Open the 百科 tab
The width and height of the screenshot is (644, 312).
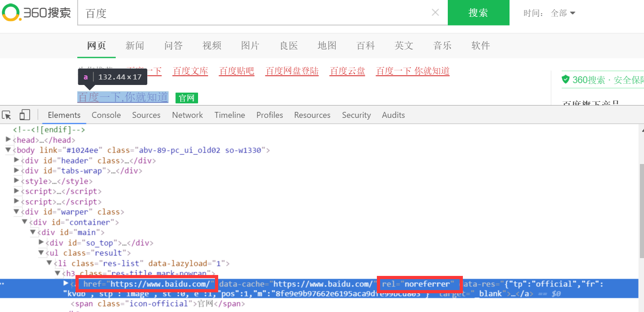tap(365, 46)
